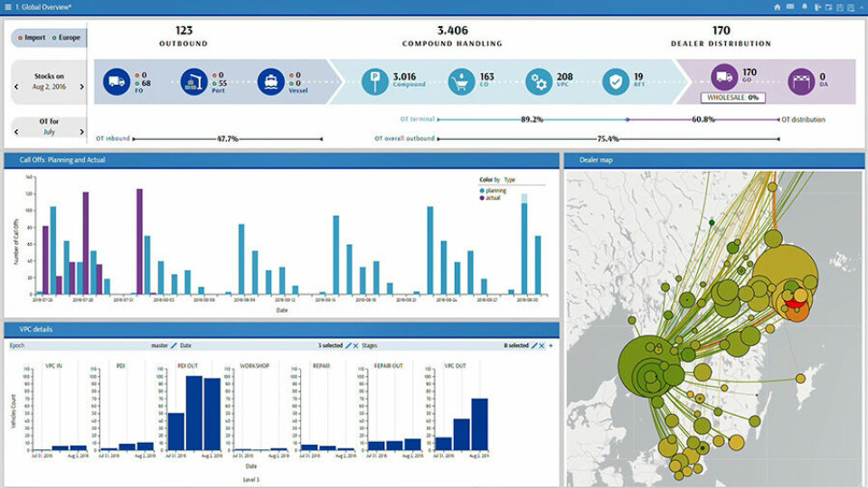Click the WHOLESALE 0% label
The width and height of the screenshot is (868, 488).
click(x=733, y=98)
